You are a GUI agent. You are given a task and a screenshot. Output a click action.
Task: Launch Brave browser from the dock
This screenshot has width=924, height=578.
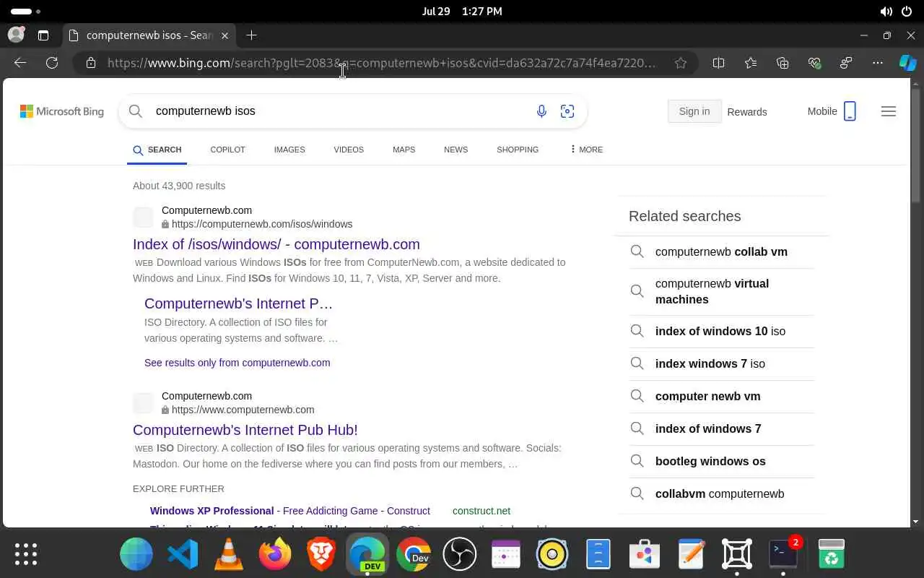pyautogui.click(x=321, y=554)
